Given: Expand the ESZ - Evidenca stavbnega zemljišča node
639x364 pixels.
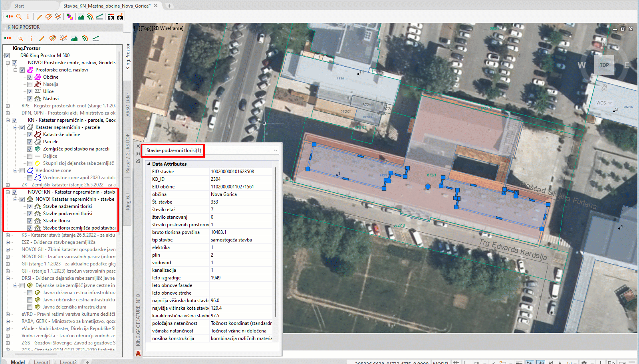Looking at the screenshot, I should (x=8, y=242).
